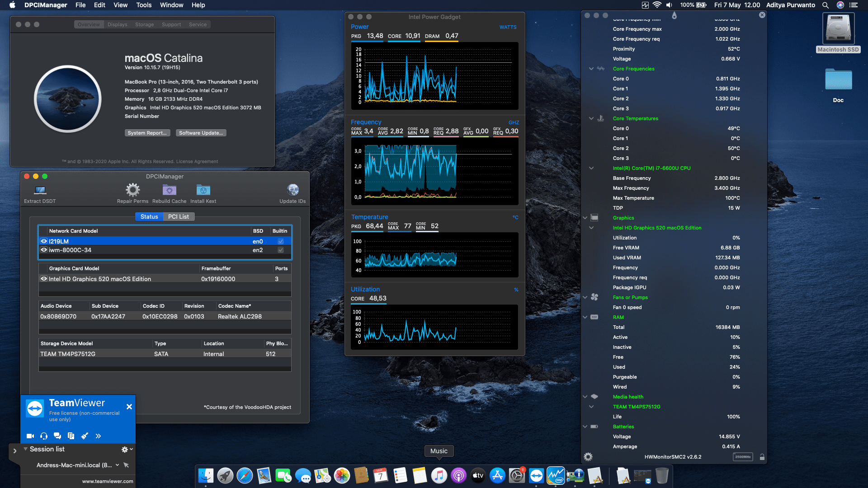Image resolution: width=868 pixels, height=488 pixels.
Task: Close HWMonitor panel using round X button
Action: (x=762, y=15)
